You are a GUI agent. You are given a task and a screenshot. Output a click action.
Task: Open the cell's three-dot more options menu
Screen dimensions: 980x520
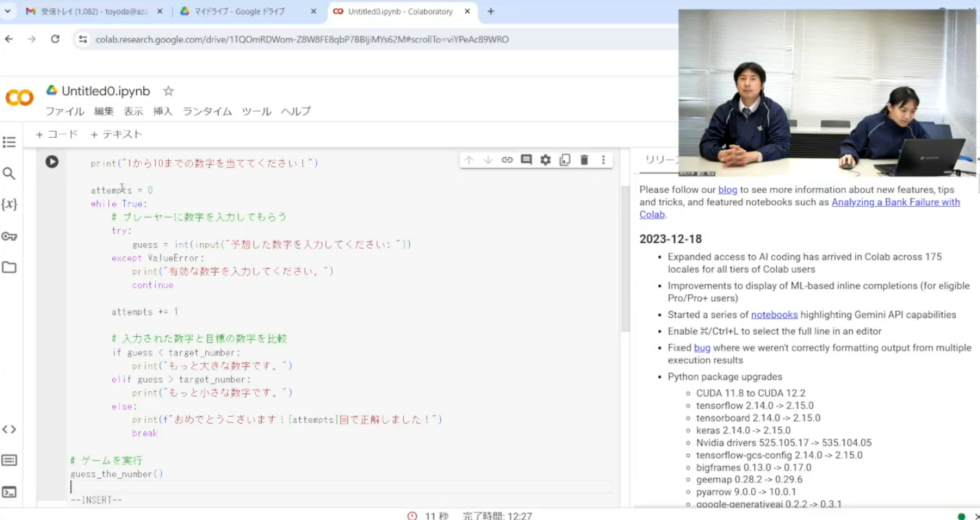point(603,160)
